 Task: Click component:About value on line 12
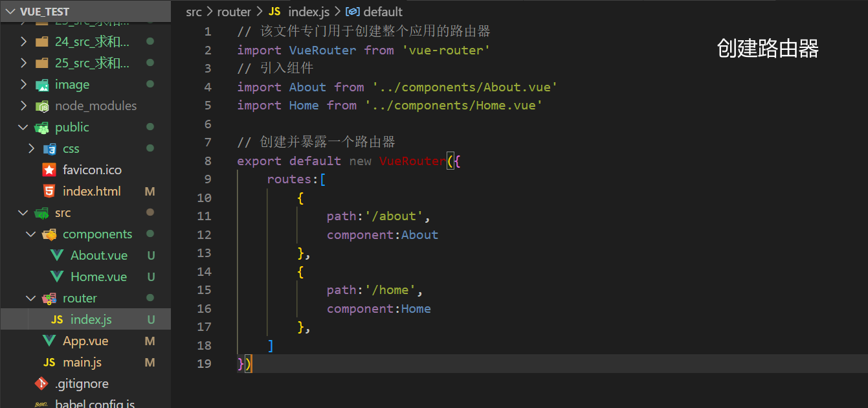(x=419, y=234)
